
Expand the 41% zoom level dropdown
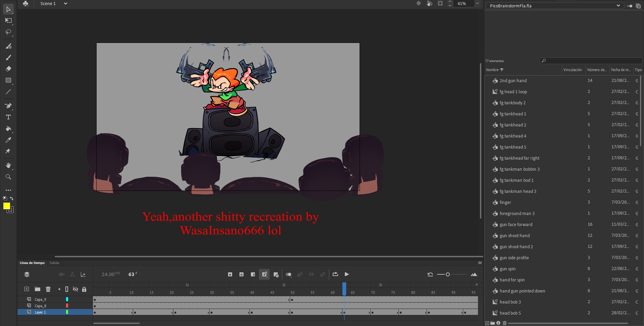coord(477,4)
